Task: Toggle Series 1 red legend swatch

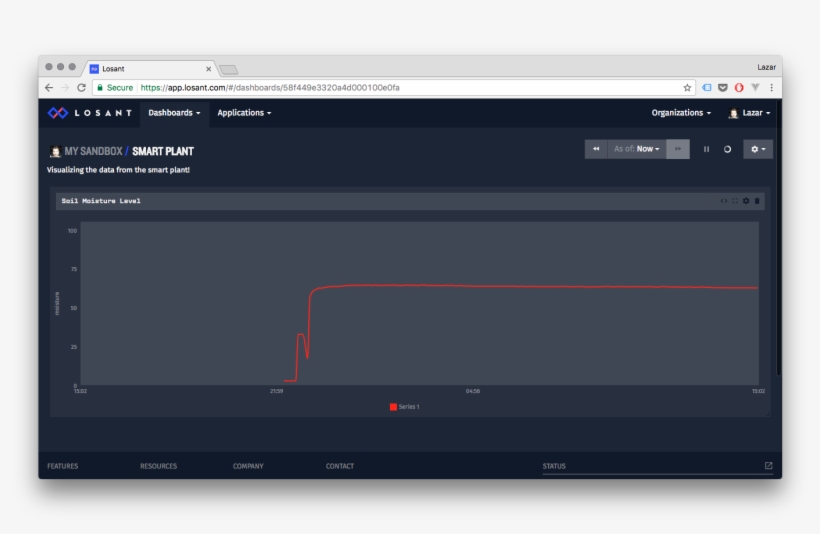Action: 393,407
